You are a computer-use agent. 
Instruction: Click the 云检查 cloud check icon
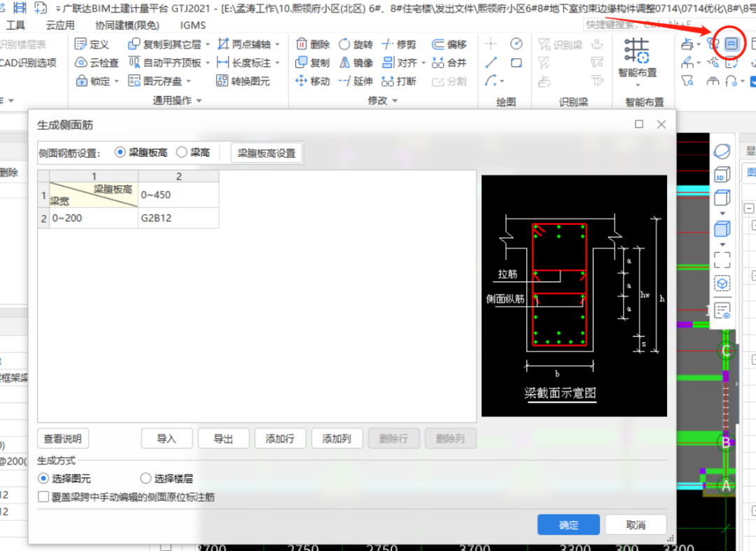coord(81,62)
